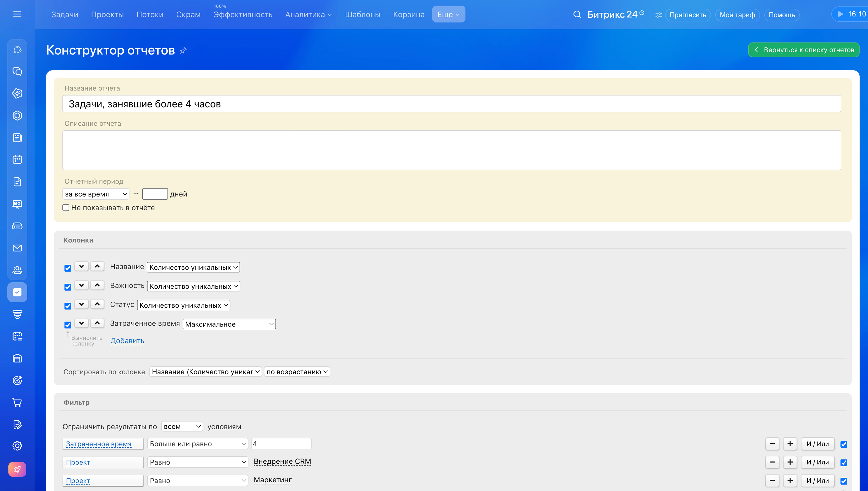
Task: Enable Не показывать в отчёте checkbox
Action: (66, 207)
